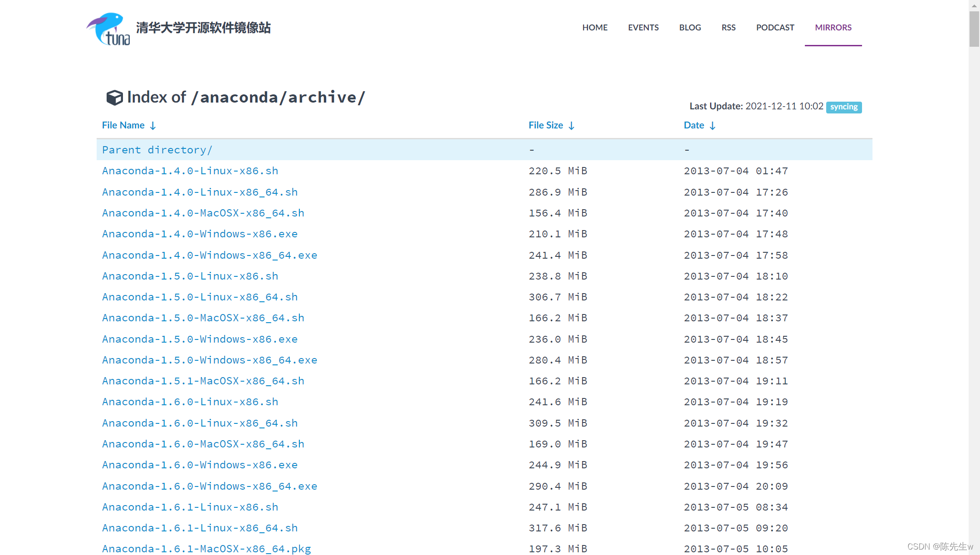Select the MIRRORS tab
This screenshot has width=980, height=555.
833,28
